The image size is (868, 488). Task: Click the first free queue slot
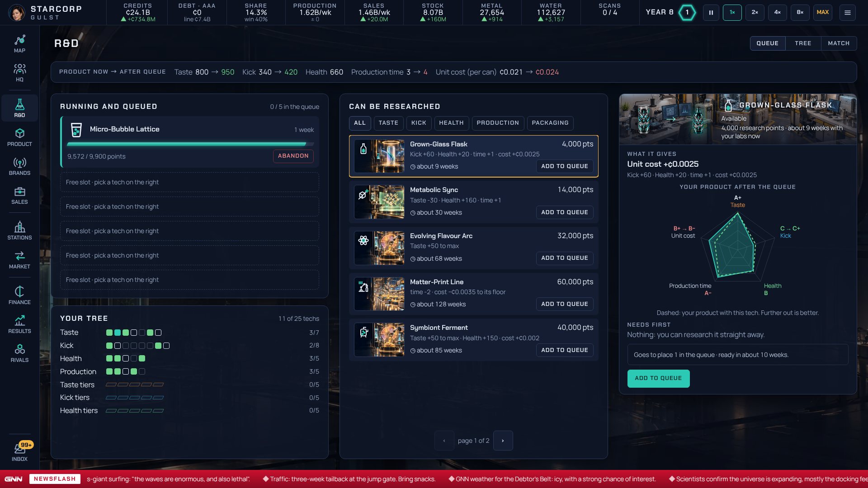(x=189, y=182)
